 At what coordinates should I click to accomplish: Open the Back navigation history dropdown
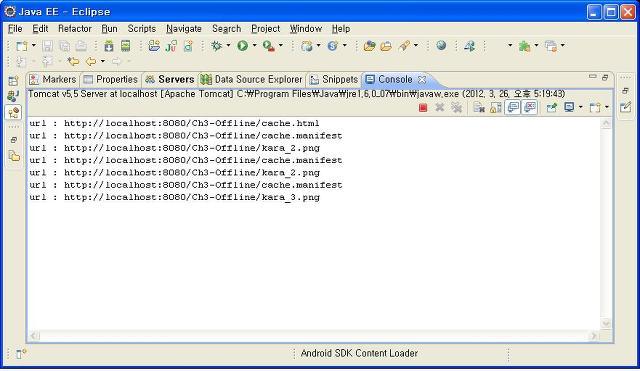[x=102, y=61]
